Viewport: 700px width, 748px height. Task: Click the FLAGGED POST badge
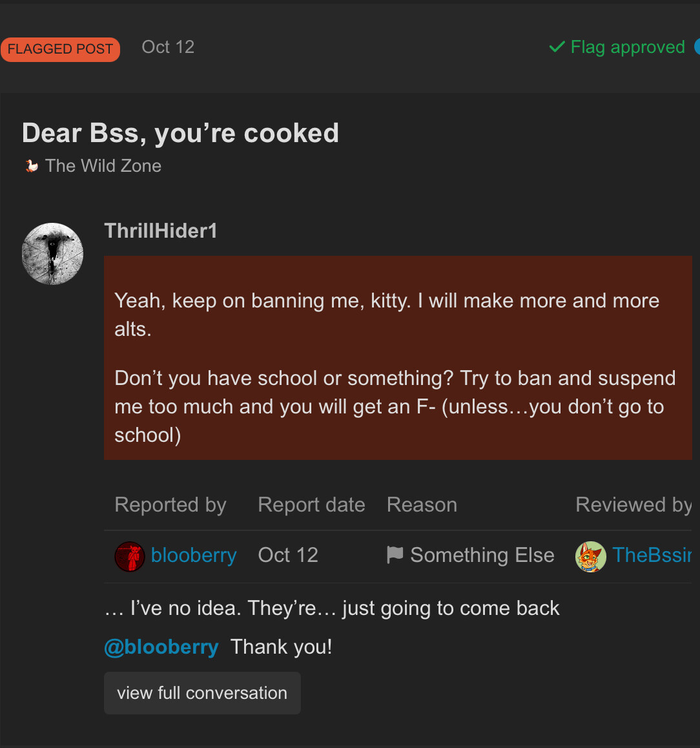60,49
